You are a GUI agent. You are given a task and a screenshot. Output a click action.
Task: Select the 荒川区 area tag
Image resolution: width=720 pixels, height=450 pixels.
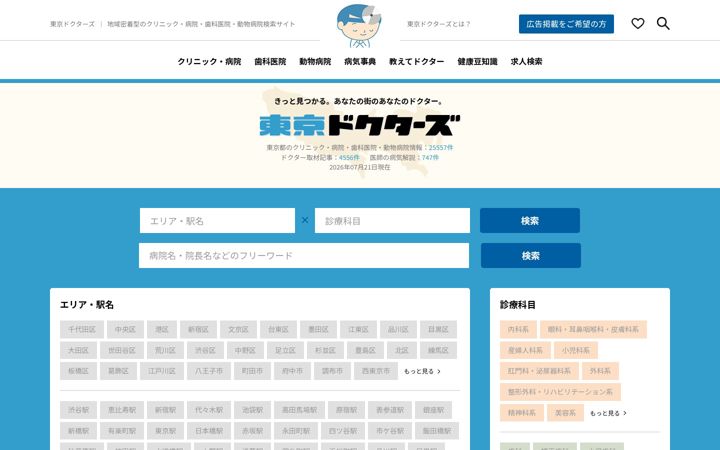(165, 350)
